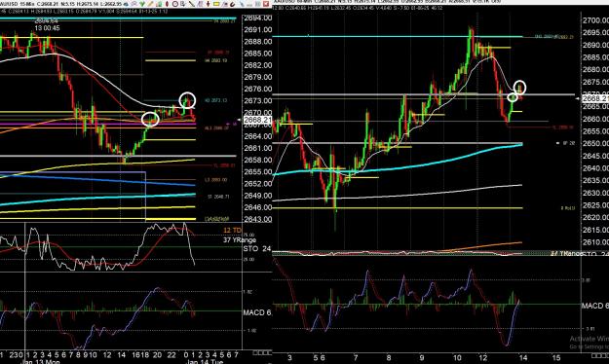Image resolution: width=609 pixels, height=364 pixels.
Task: Click the 2668.21 current price tag on left chart
Action: (257, 120)
